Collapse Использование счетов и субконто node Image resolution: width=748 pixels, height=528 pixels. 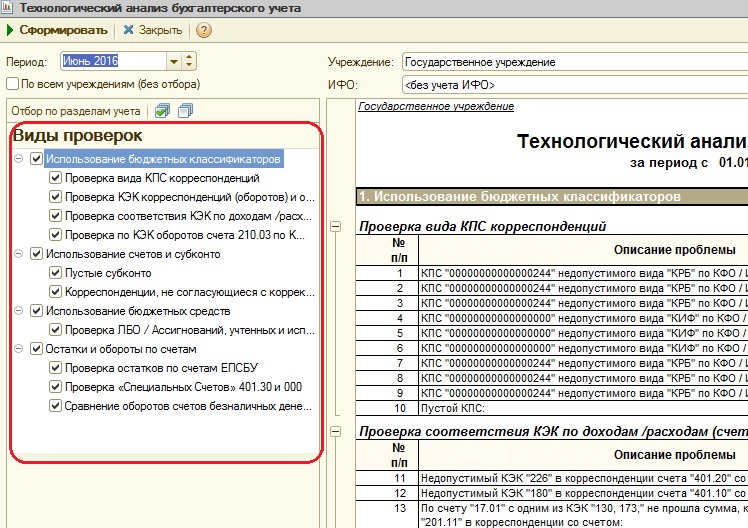19,254
